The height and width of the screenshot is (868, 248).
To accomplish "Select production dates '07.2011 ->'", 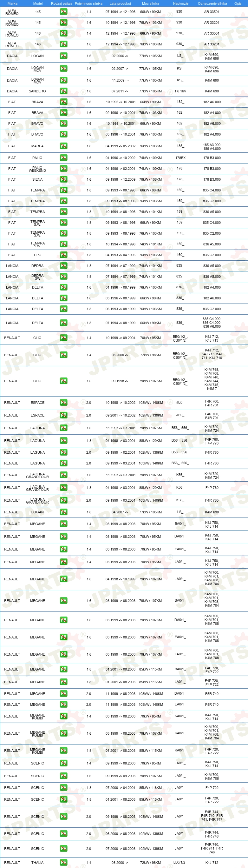I will coord(120,91).
